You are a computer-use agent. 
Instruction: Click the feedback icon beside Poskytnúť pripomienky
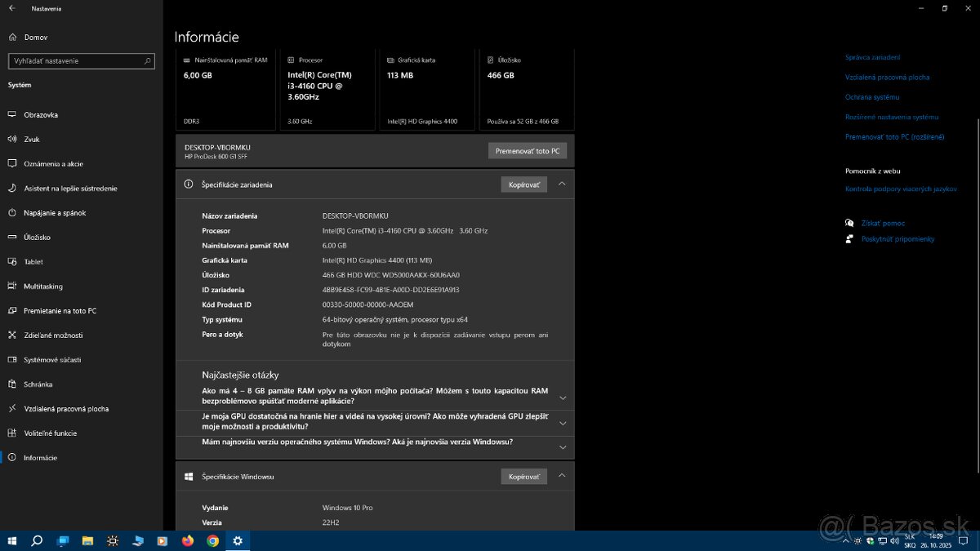(849, 238)
